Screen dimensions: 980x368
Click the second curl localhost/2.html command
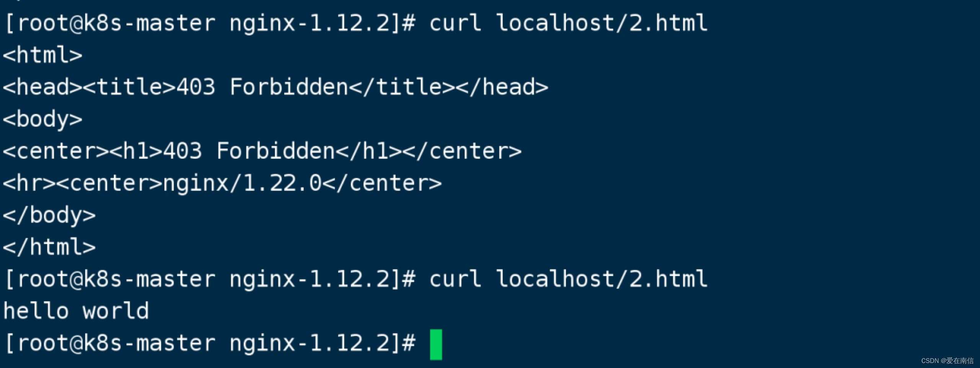click(x=568, y=279)
